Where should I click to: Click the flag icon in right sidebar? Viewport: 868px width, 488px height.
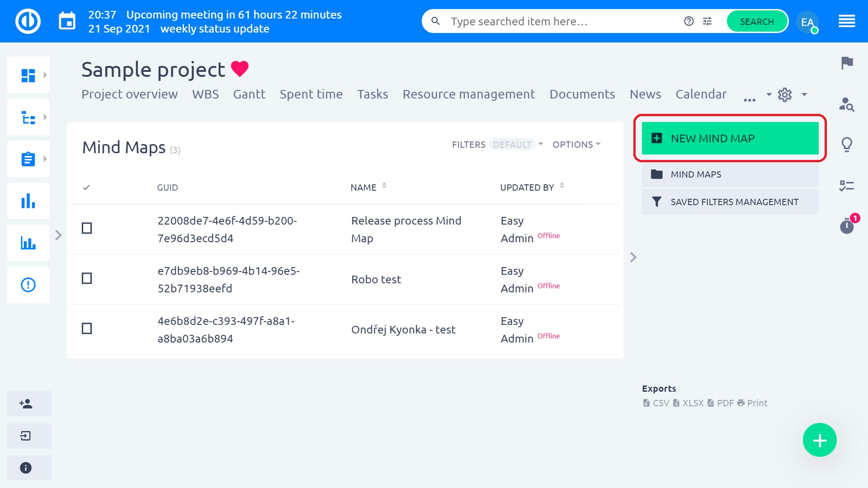click(847, 63)
